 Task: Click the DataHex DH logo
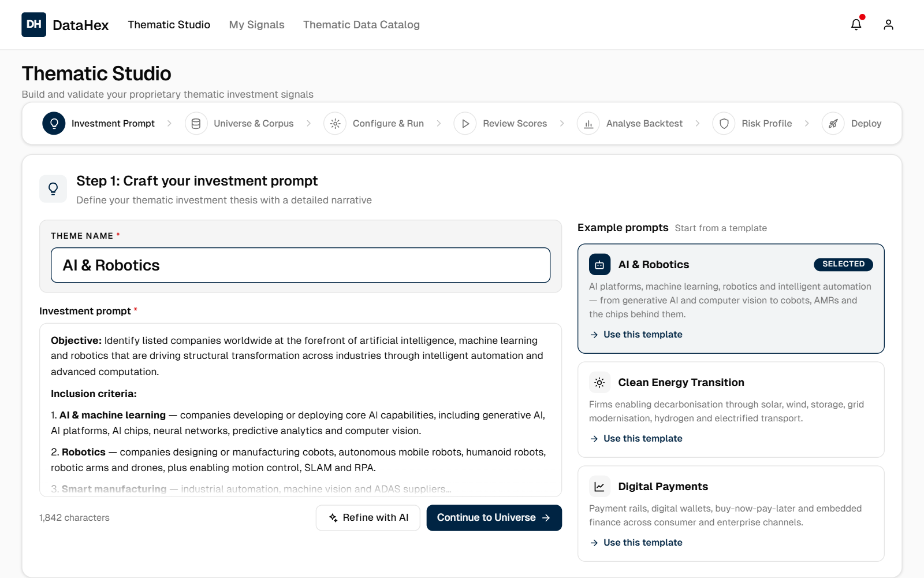click(x=33, y=24)
